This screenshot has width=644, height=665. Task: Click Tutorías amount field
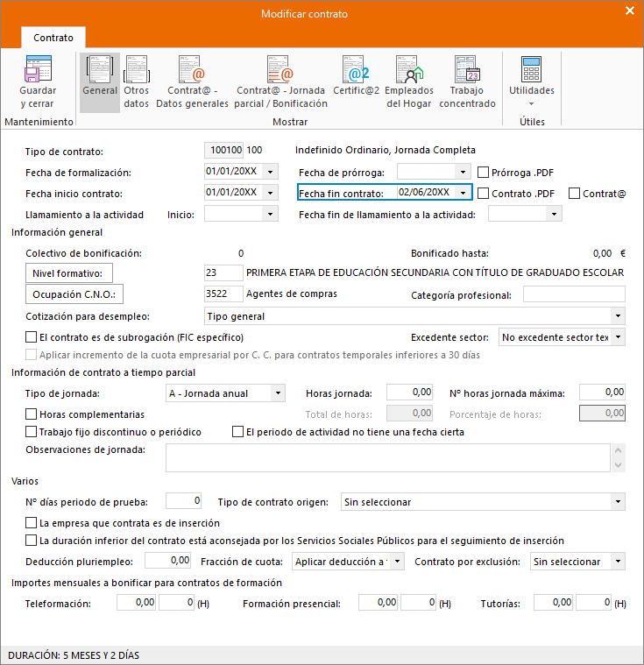tap(553, 603)
